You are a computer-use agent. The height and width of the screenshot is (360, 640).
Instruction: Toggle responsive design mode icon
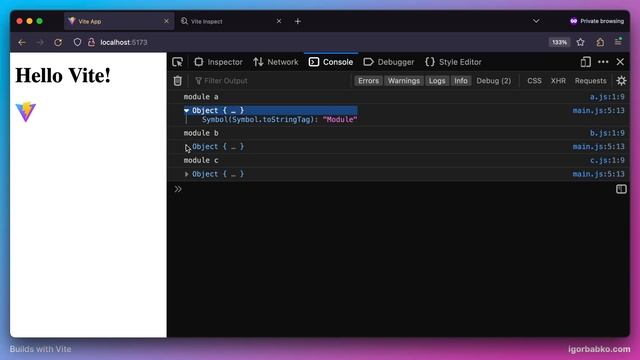click(586, 62)
